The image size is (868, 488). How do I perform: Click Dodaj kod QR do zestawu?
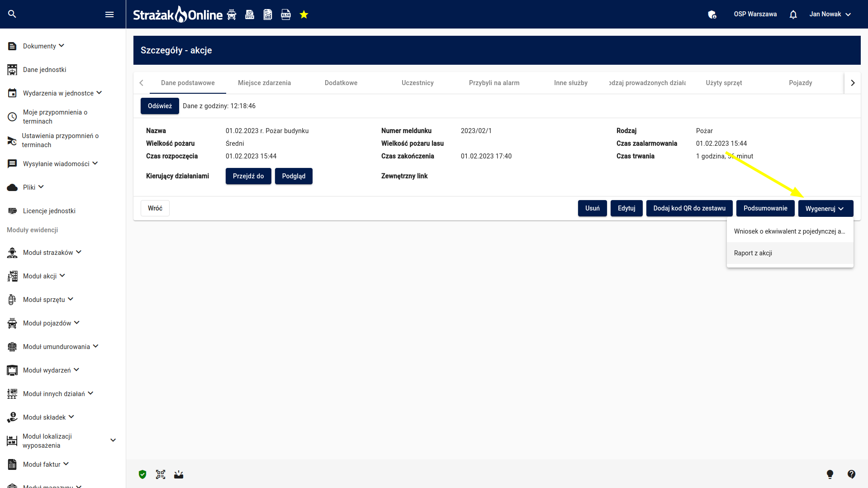click(689, 208)
